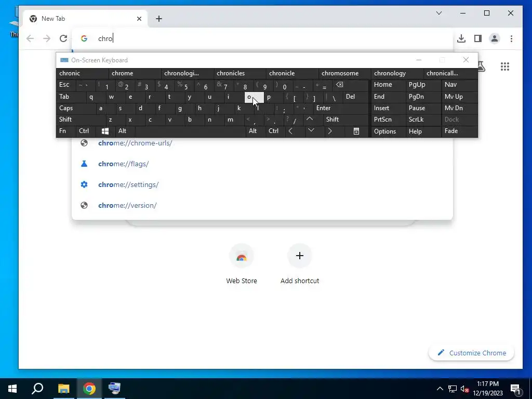Click Mv Up key on keyboard
Viewport: 532px width, 399px height.
[x=459, y=97]
